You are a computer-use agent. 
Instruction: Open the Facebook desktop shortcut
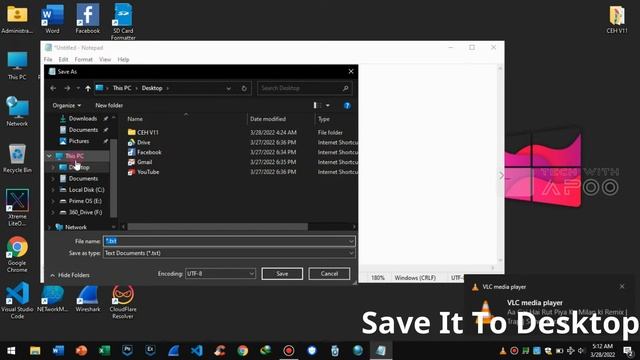coord(87,19)
